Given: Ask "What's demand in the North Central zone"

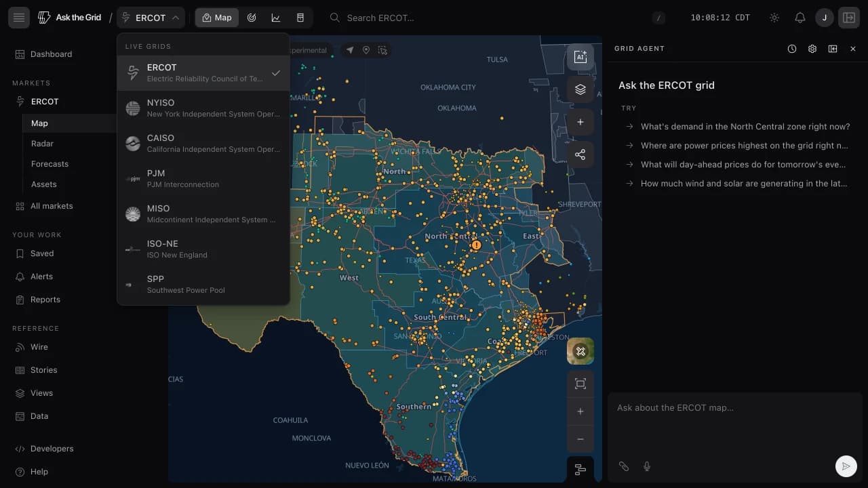Looking at the screenshot, I should [x=738, y=127].
